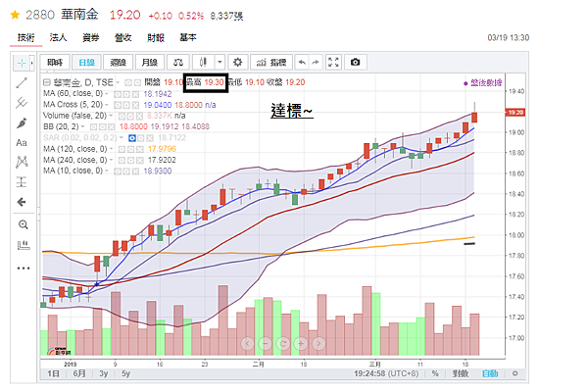The image size is (588, 392).
Task: Switch to the 法人 tab
Action: [x=58, y=37]
